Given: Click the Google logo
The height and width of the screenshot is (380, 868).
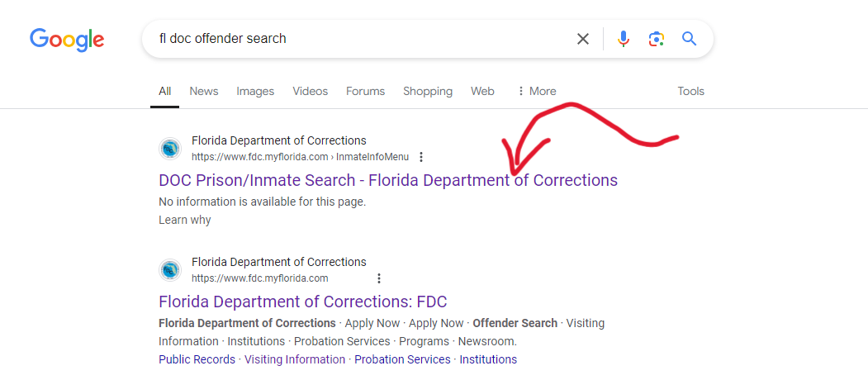Looking at the screenshot, I should point(67,39).
